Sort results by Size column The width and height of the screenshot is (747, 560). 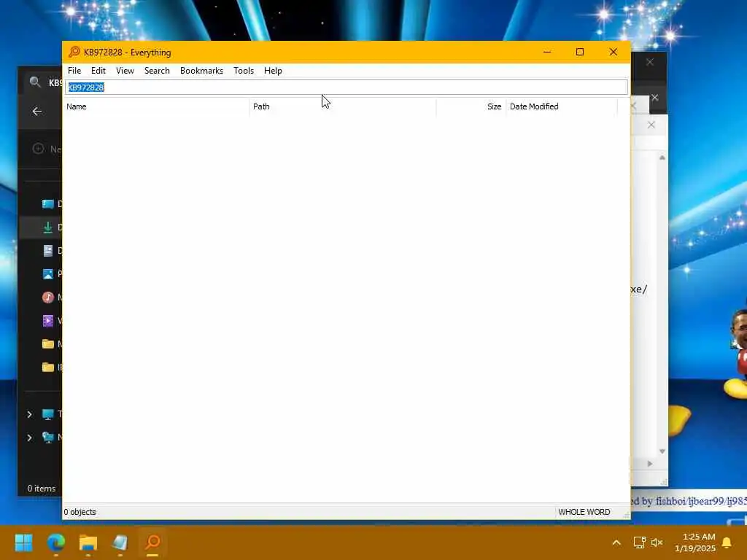[471, 106]
